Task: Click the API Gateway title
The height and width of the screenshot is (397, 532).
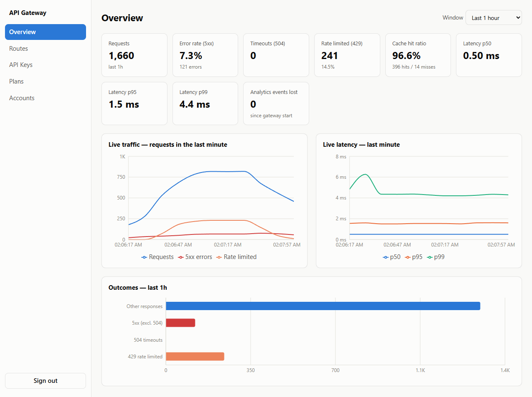Action: (x=28, y=13)
